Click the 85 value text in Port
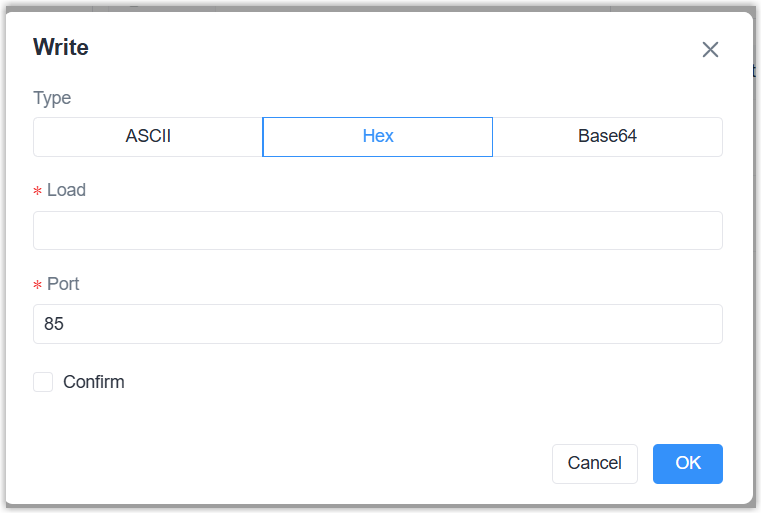Screen dimensions: 762x514 54,324
